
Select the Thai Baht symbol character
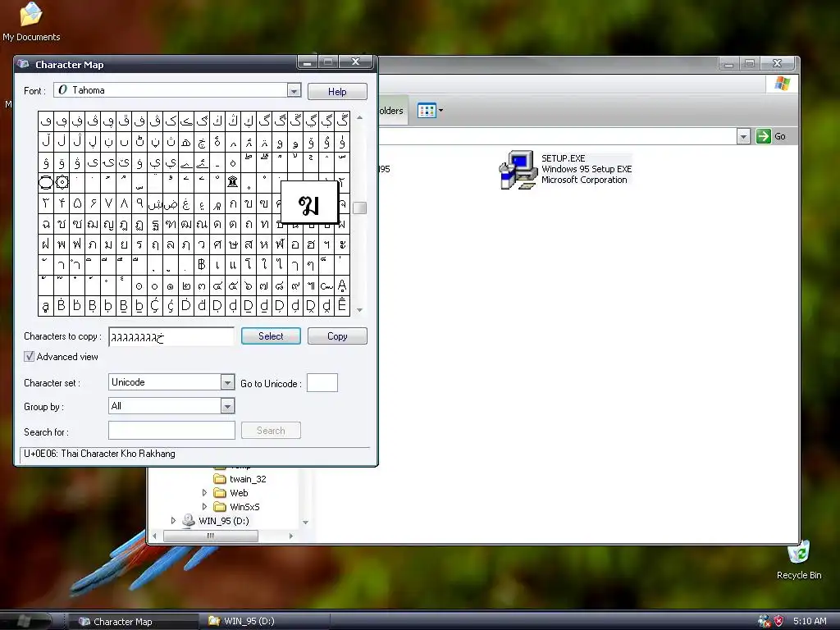202,265
